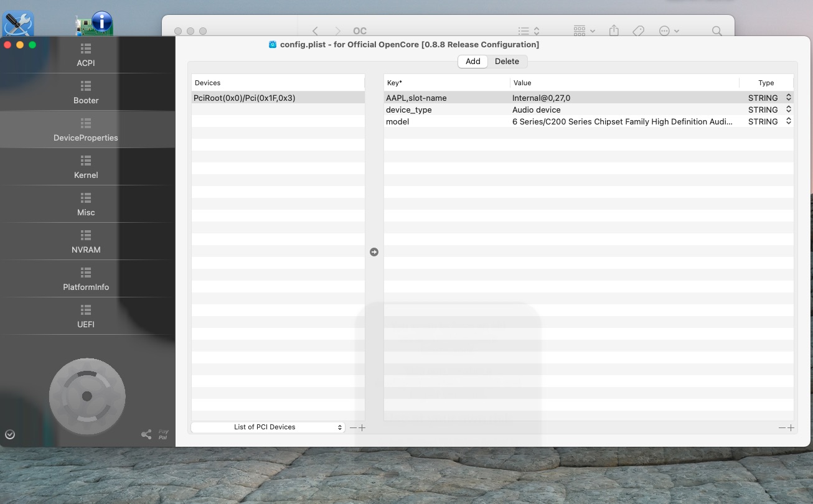Add a new device with the plus button under Devices
The height and width of the screenshot is (504, 813).
(x=362, y=427)
